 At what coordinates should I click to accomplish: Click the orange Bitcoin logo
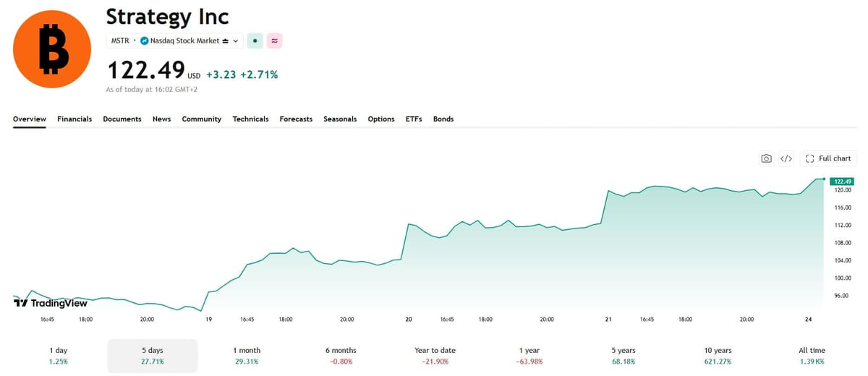[52, 50]
